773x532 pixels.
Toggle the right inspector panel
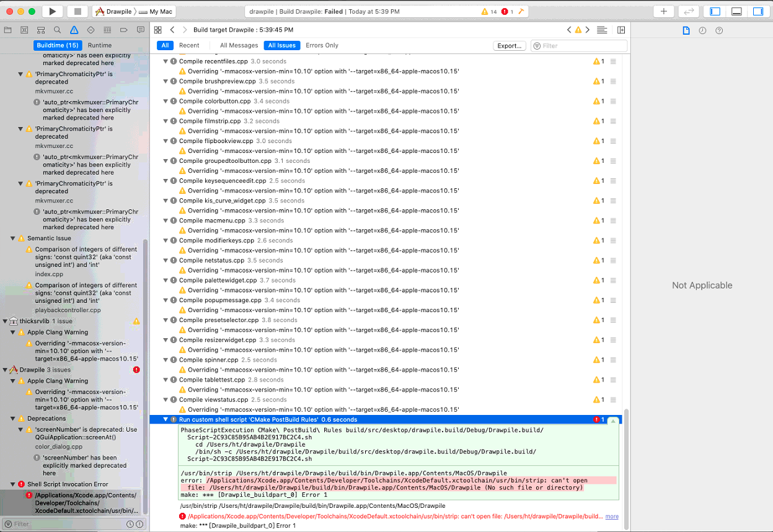point(759,11)
